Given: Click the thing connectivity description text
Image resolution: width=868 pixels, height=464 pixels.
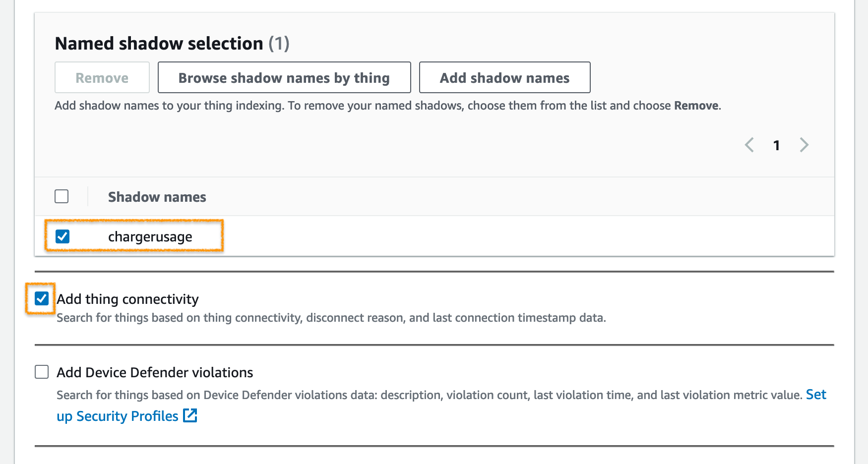Looking at the screenshot, I should (331, 318).
